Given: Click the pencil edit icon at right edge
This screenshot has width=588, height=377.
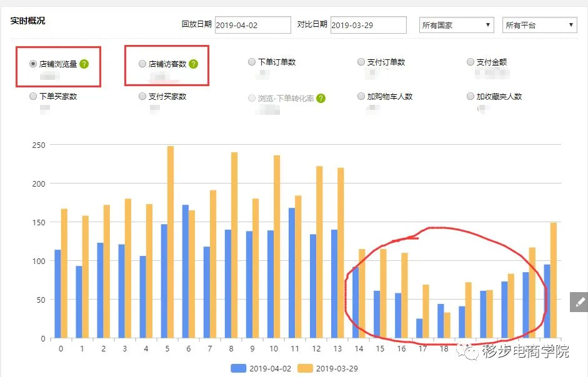Looking at the screenshot, I should (579, 301).
